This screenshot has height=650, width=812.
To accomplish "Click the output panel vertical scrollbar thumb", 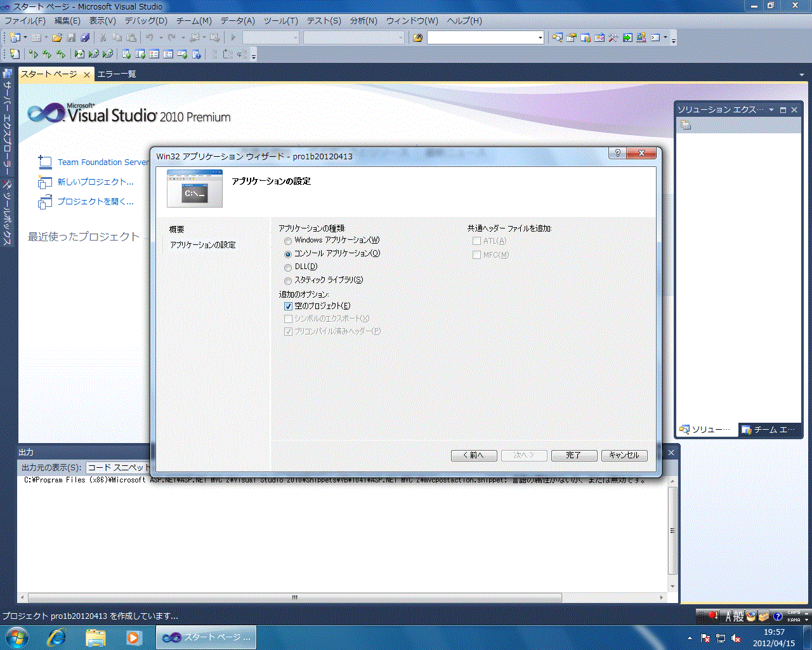I will (672, 531).
